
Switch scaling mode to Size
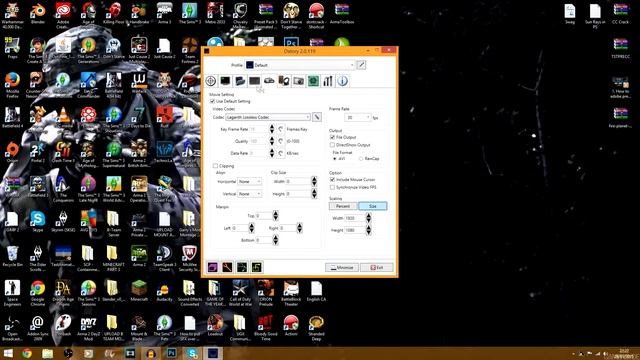(x=372, y=206)
